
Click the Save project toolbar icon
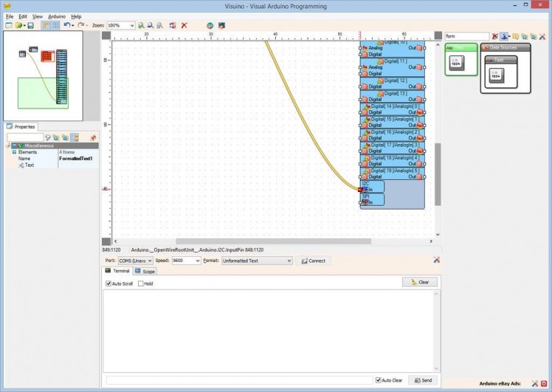30,25
